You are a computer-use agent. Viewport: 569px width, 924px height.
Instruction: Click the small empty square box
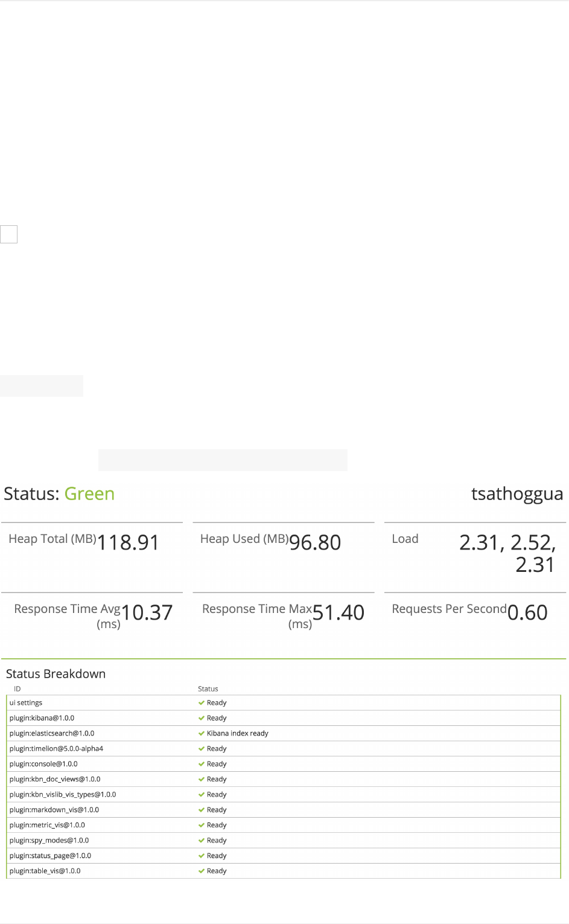point(9,234)
